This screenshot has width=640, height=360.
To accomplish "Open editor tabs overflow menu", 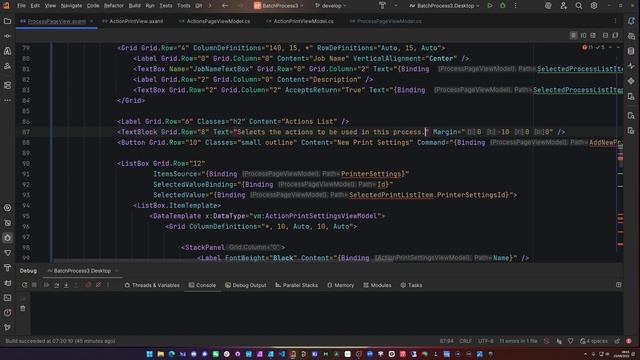I will (615, 21).
